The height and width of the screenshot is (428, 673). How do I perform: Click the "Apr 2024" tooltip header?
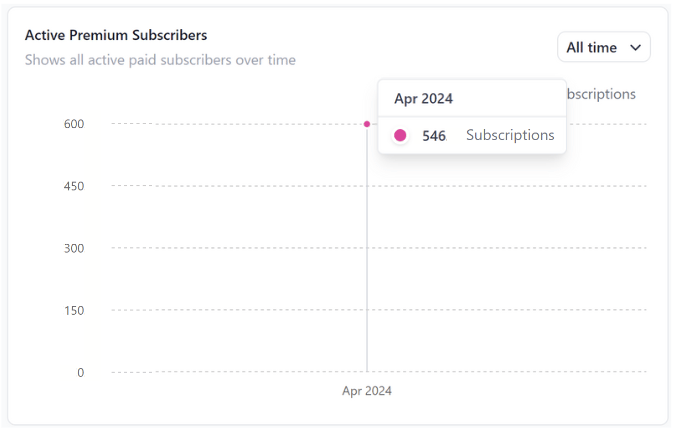pyautogui.click(x=423, y=98)
